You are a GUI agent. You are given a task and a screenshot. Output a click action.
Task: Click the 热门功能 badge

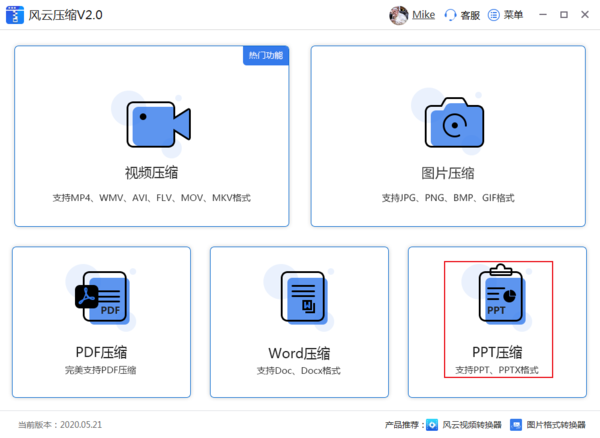click(266, 55)
